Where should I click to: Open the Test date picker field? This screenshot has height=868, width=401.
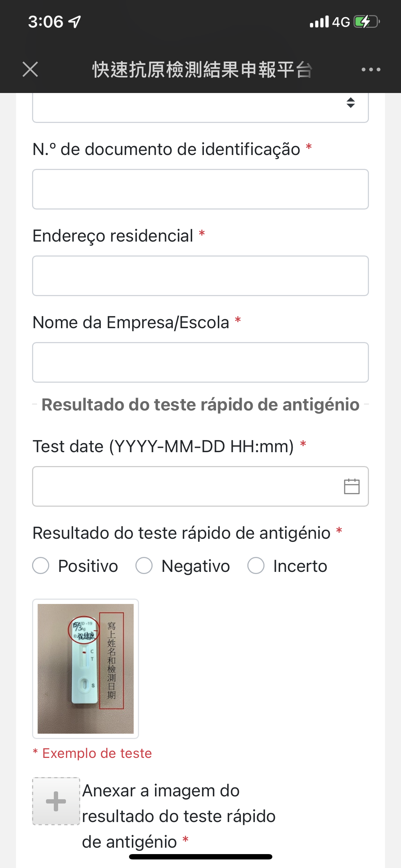tap(185, 486)
